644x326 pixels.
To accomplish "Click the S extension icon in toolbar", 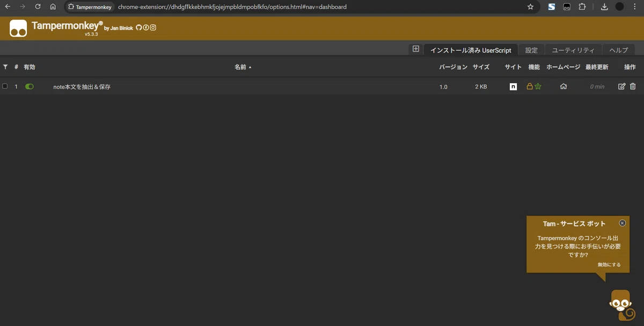I will pos(551,7).
